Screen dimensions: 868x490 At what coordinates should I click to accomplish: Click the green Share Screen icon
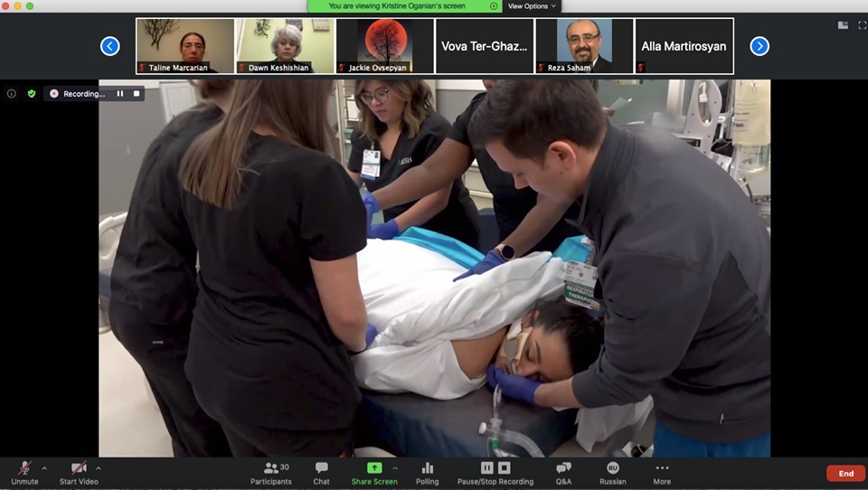(373, 467)
